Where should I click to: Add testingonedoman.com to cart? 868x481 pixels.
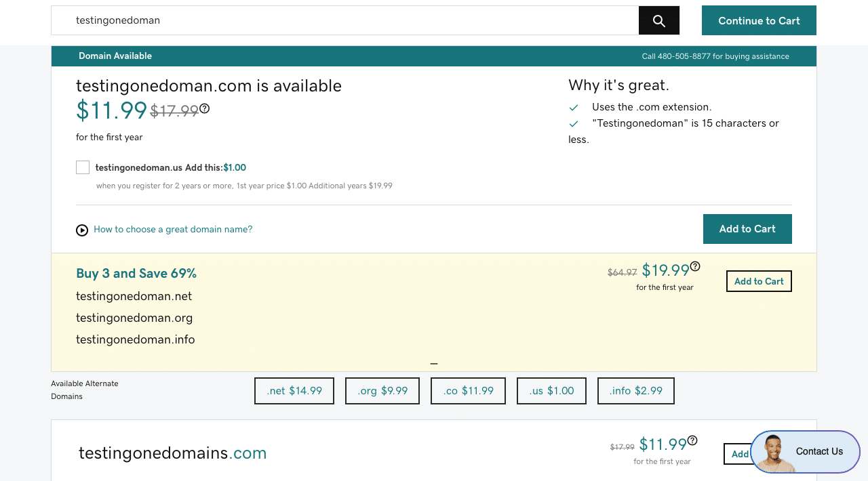(x=747, y=229)
